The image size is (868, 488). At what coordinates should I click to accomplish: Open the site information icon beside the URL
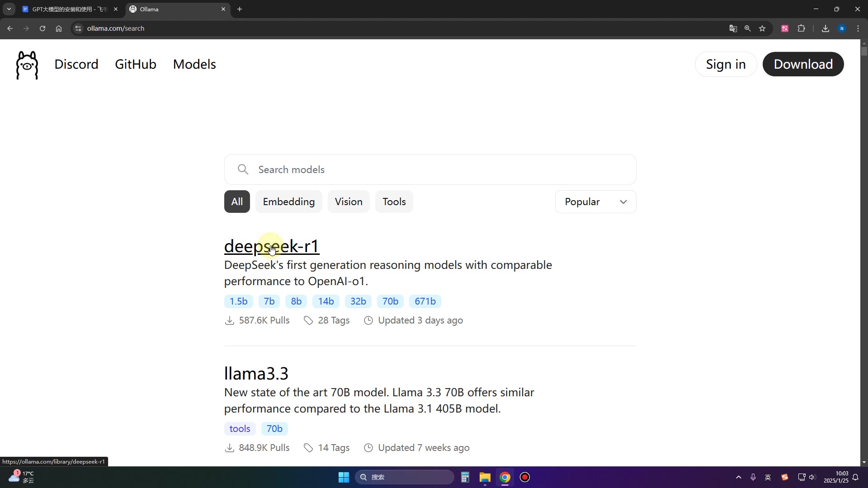(78, 28)
